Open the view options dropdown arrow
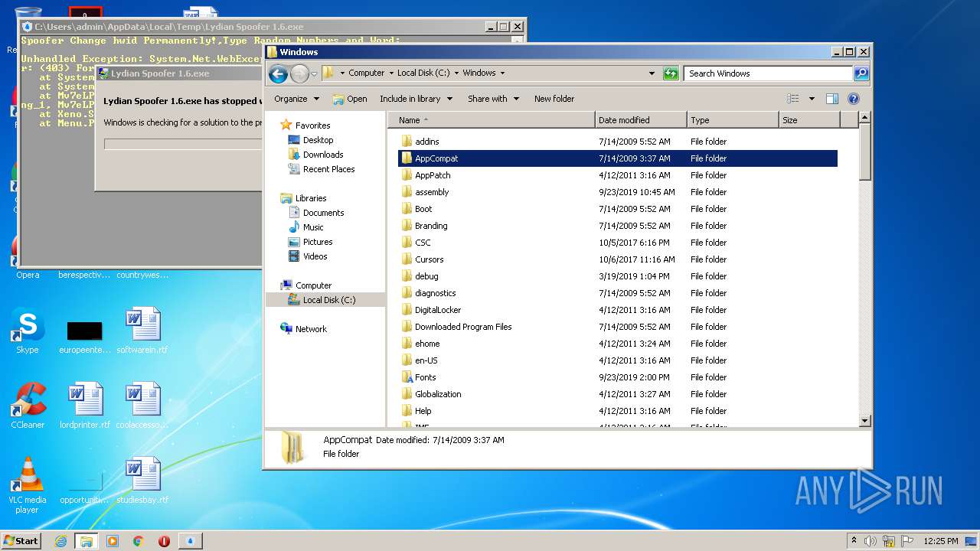980x551 pixels. click(x=812, y=99)
